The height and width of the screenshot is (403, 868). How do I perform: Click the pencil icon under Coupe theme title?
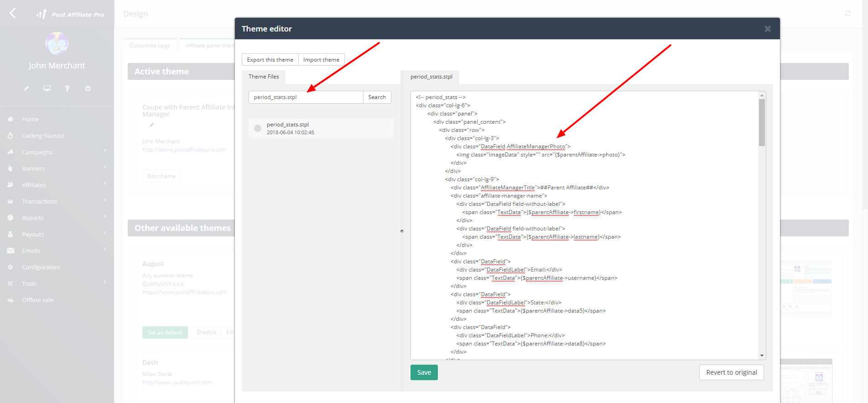(x=152, y=125)
